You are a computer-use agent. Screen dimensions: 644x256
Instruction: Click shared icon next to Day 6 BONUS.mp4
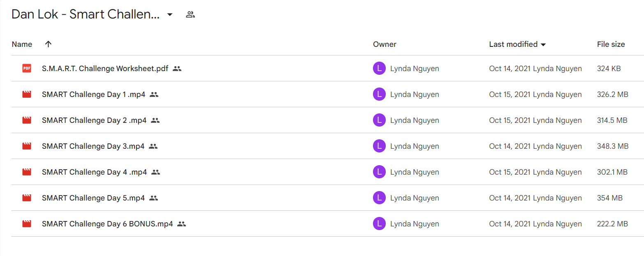(181, 224)
